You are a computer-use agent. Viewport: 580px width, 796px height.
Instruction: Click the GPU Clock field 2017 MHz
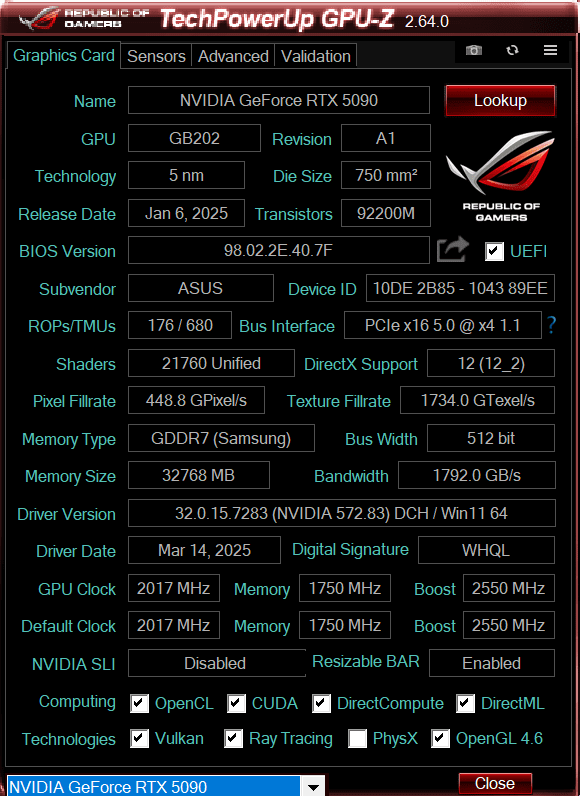click(x=174, y=588)
